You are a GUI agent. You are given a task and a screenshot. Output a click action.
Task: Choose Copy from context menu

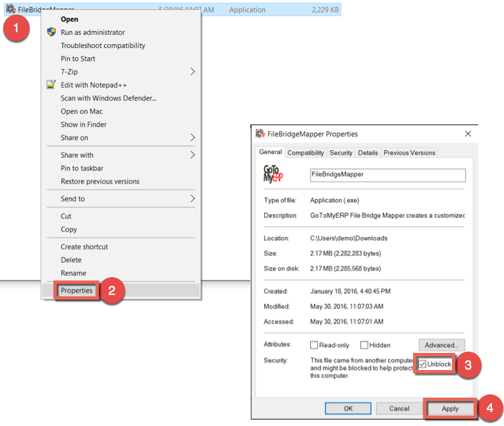[69, 229]
